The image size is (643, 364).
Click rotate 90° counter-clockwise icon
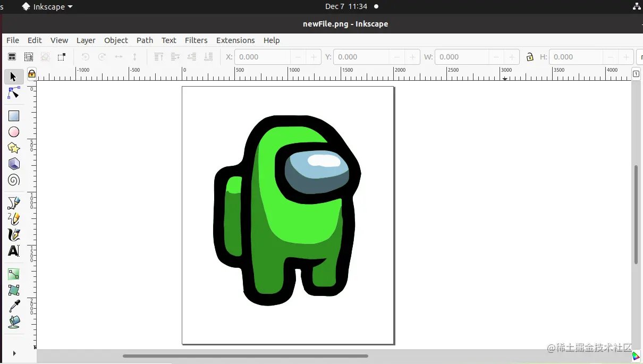pyautogui.click(x=86, y=57)
